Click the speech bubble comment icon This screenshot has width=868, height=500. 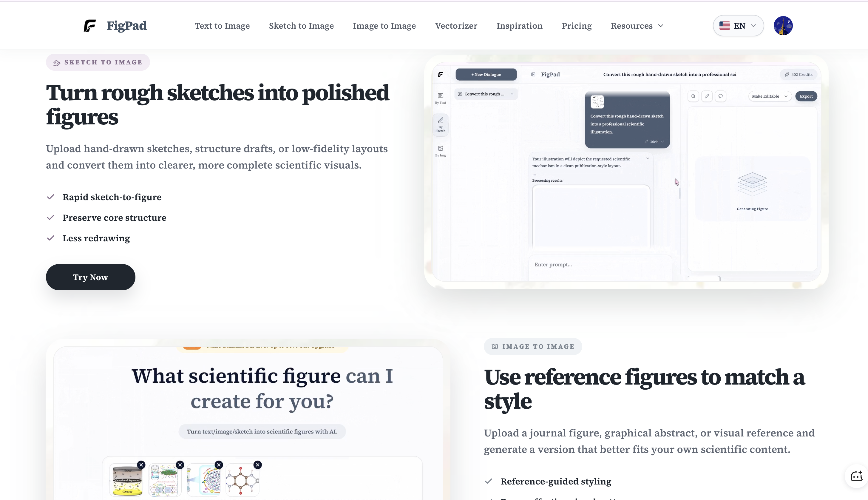[720, 96]
